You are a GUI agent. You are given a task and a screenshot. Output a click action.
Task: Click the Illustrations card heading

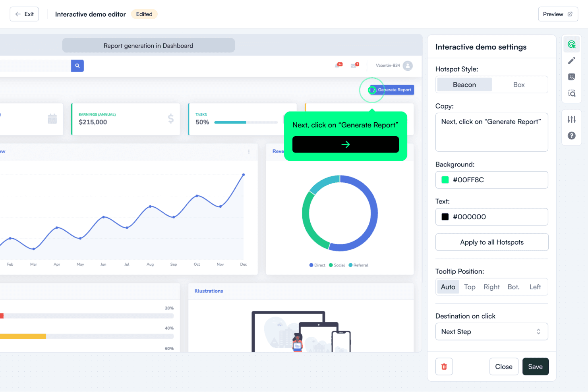coord(209,291)
